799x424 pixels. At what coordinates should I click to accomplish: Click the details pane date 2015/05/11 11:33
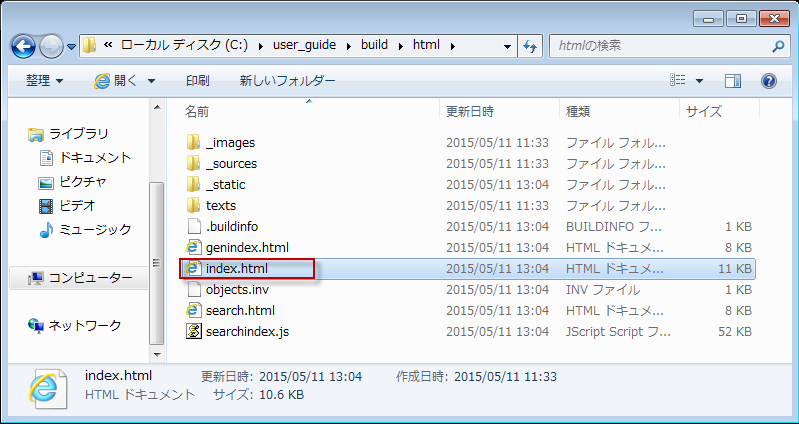(505, 377)
